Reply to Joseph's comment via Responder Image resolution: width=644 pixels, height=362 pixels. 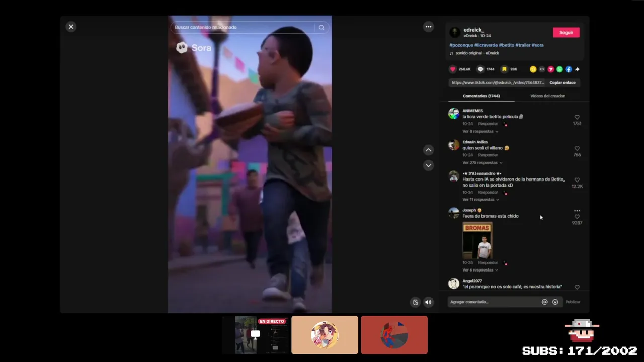point(488,263)
